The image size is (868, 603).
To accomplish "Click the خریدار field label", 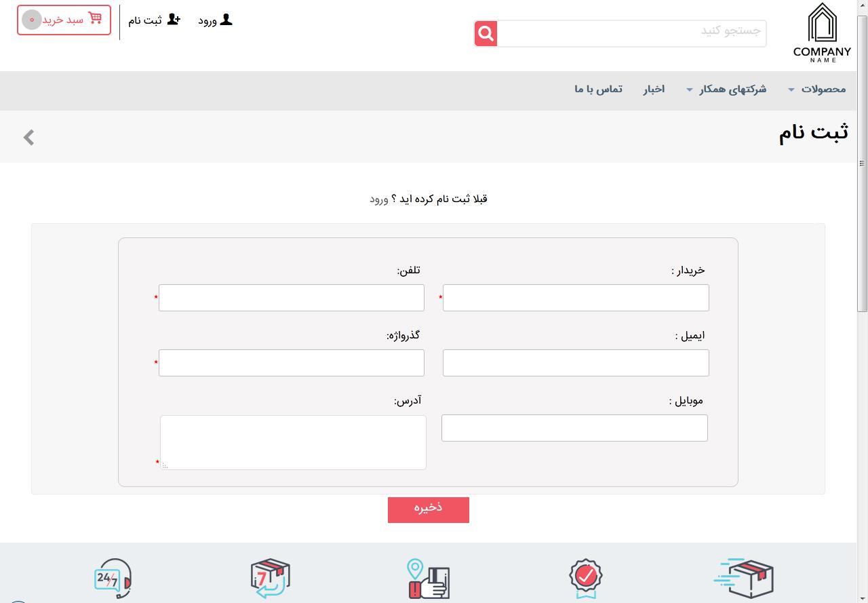I will point(688,270).
